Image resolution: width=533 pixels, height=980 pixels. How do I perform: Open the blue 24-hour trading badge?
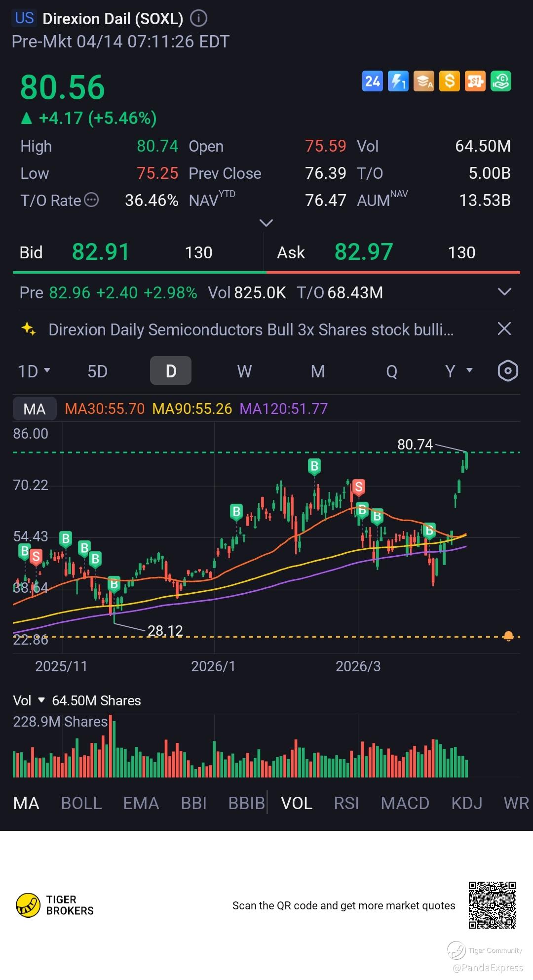[373, 81]
